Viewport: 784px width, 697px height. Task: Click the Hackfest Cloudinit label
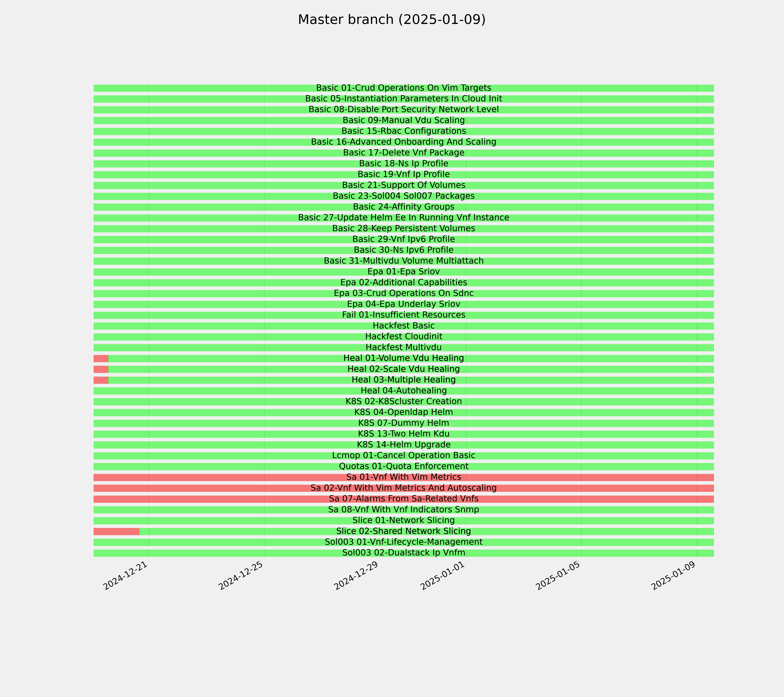click(403, 337)
